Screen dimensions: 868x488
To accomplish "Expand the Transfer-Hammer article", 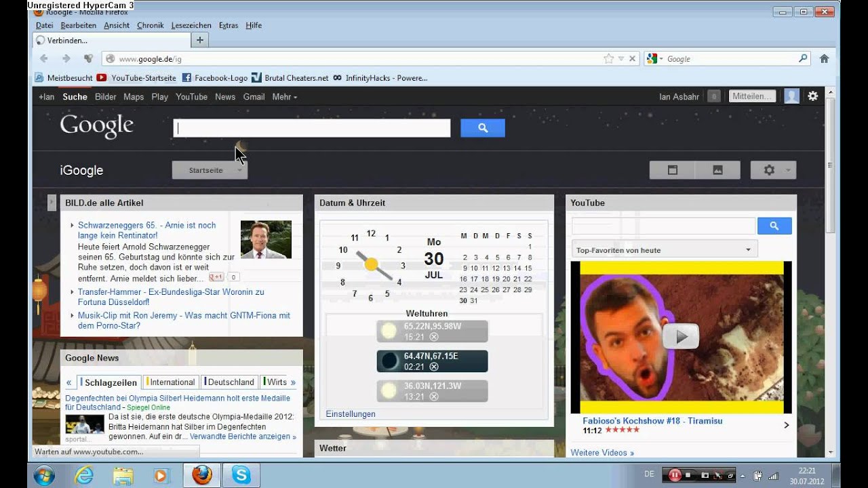I will tap(72, 292).
